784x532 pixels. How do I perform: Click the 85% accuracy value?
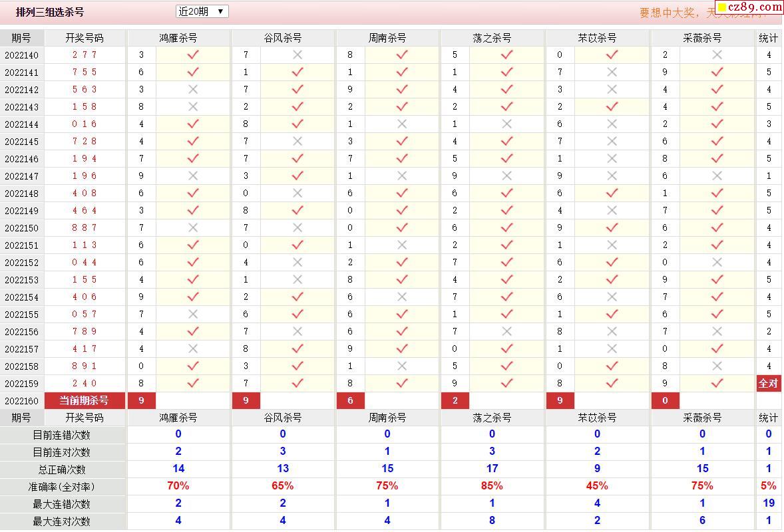tap(492, 485)
